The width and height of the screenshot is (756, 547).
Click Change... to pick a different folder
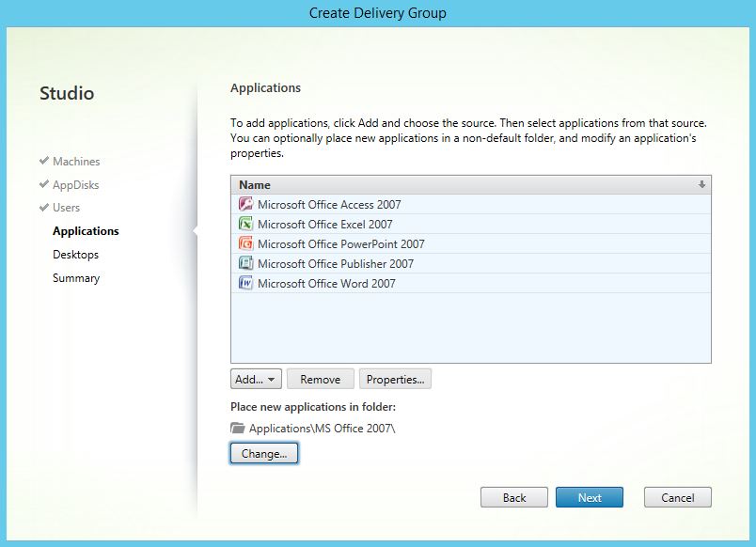(x=264, y=454)
